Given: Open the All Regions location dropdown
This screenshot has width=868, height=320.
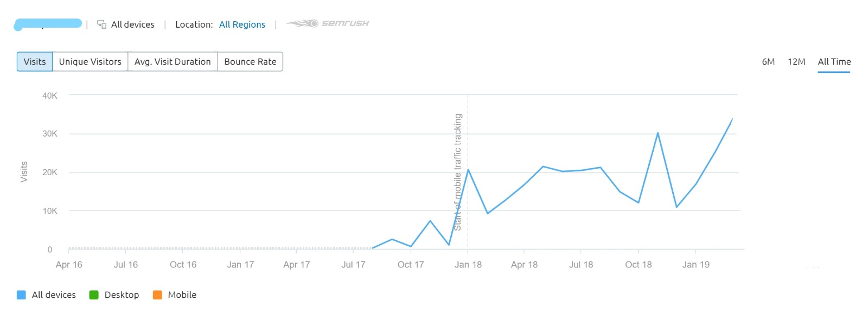Looking at the screenshot, I should coord(242,24).
